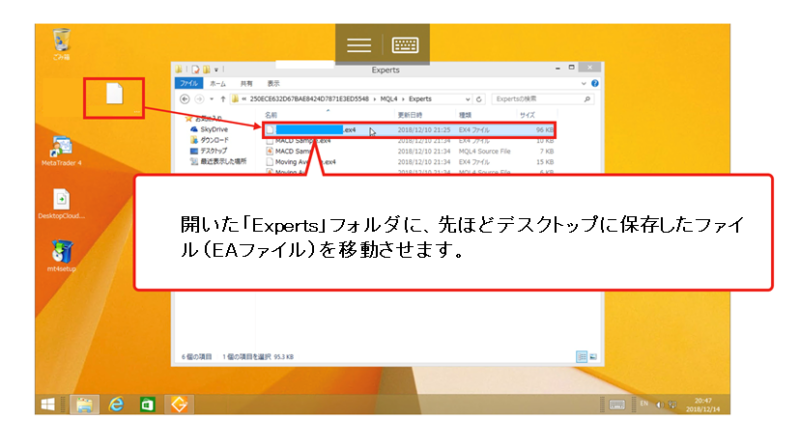The width and height of the screenshot is (800, 447).
Task: Click the Experts breadcrumb in the address bar
Action: 420,99
